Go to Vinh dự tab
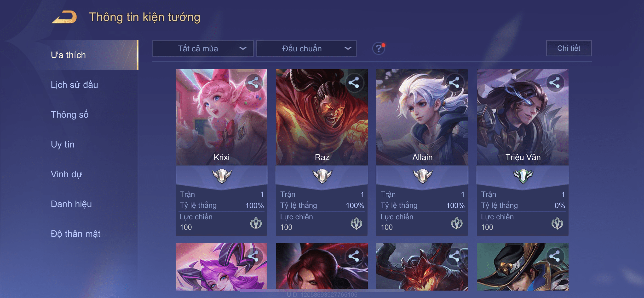The image size is (644, 298). [66, 174]
